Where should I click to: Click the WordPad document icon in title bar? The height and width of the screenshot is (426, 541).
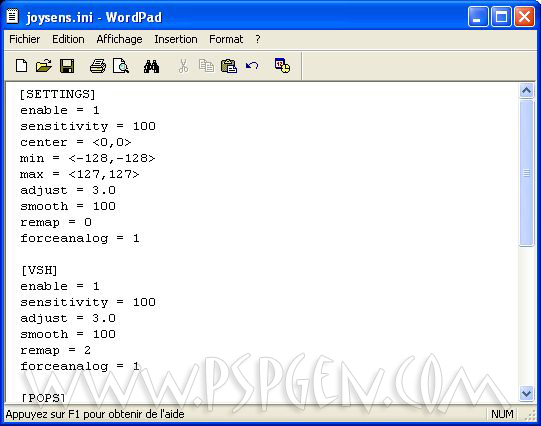[x=12, y=16]
